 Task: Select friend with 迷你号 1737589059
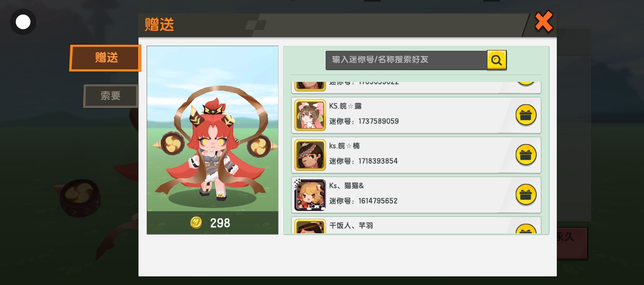click(x=416, y=115)
